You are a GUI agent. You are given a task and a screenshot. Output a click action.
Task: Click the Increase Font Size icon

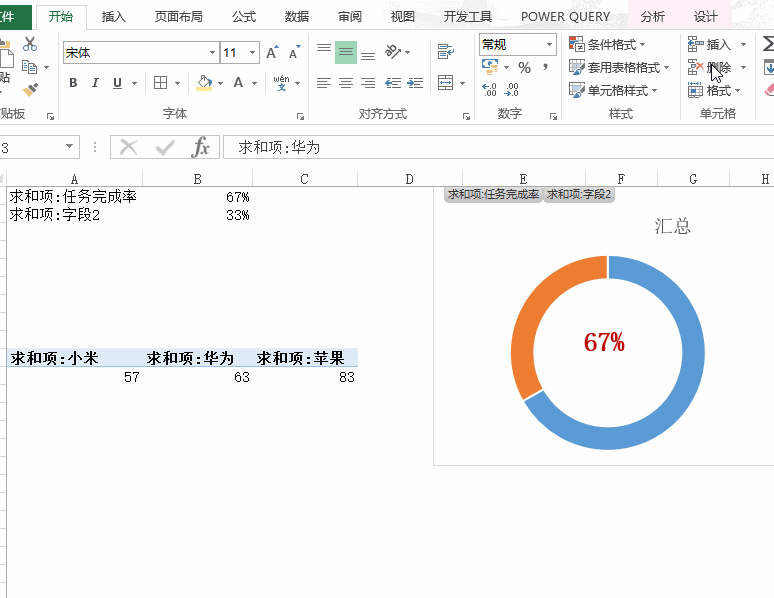coord(272,53)
